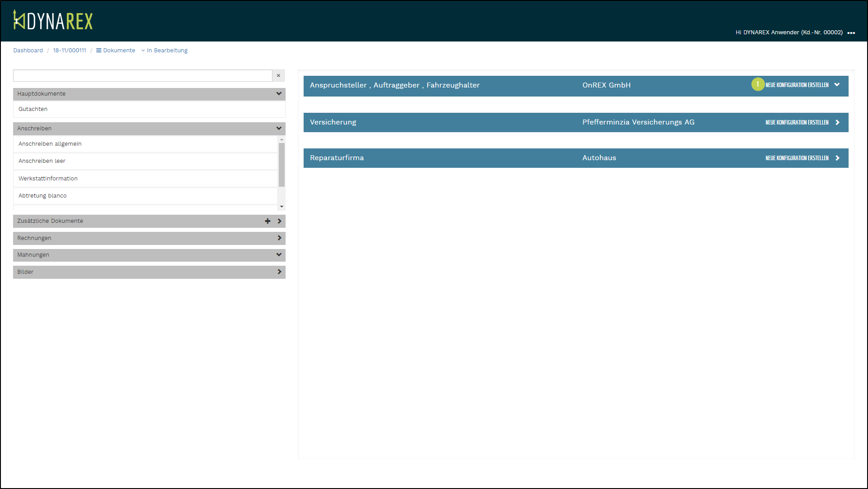868x489 pixels.
Task: Click the list icon beside Dokumente breadcrumb
Action: (98, 51)
